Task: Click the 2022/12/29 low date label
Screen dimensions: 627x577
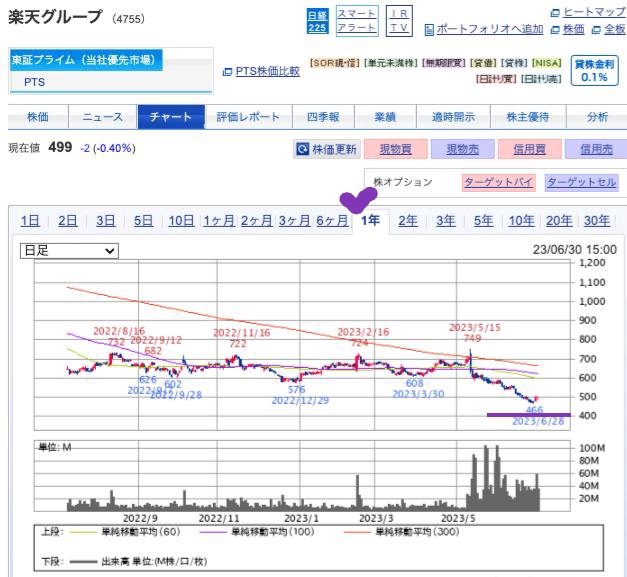Action: click(x=300, y=400)
